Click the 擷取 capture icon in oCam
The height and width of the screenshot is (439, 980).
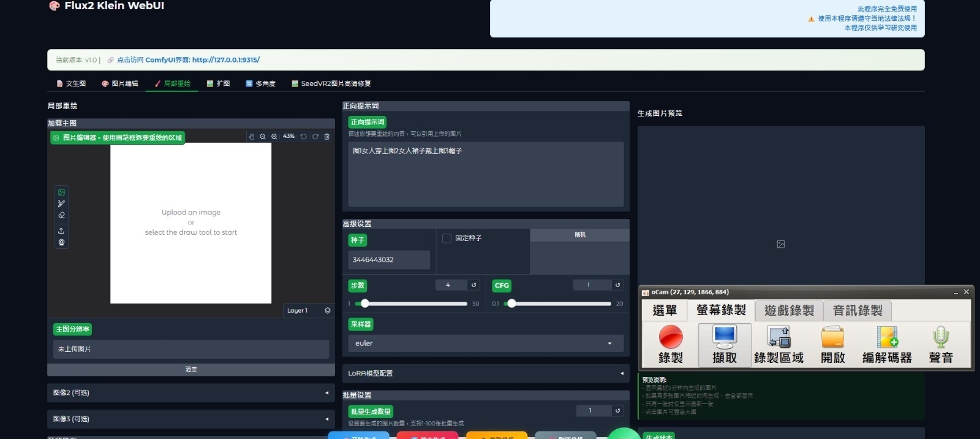(x=725, y=337)
